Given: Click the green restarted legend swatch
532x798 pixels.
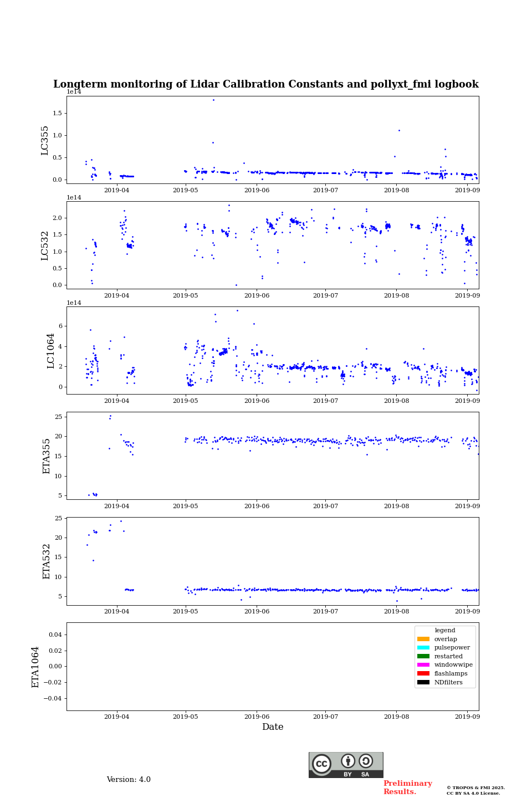Looking at the screenshot, I should coord(423,656).
